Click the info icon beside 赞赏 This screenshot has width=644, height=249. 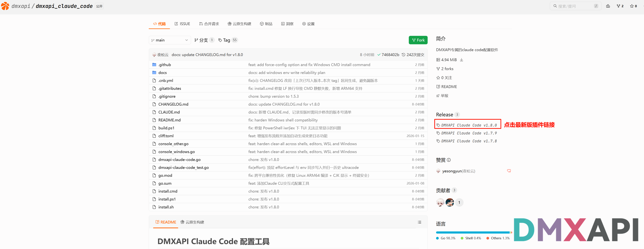click(x=449, y=160)
